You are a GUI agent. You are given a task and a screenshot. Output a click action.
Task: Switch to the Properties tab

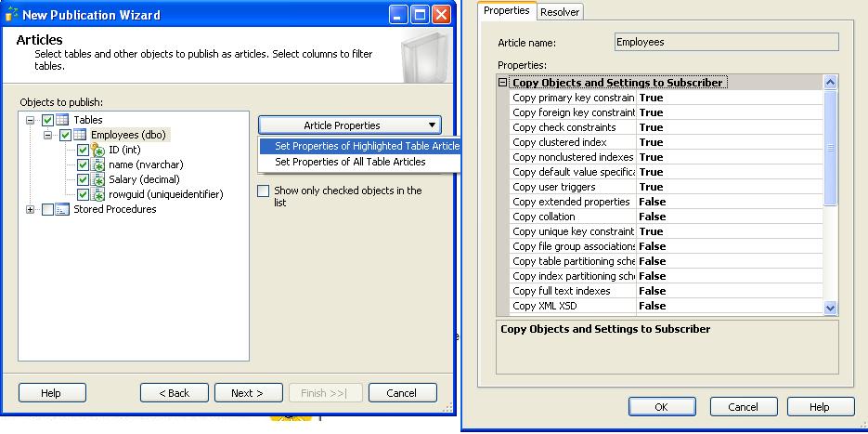507,10
